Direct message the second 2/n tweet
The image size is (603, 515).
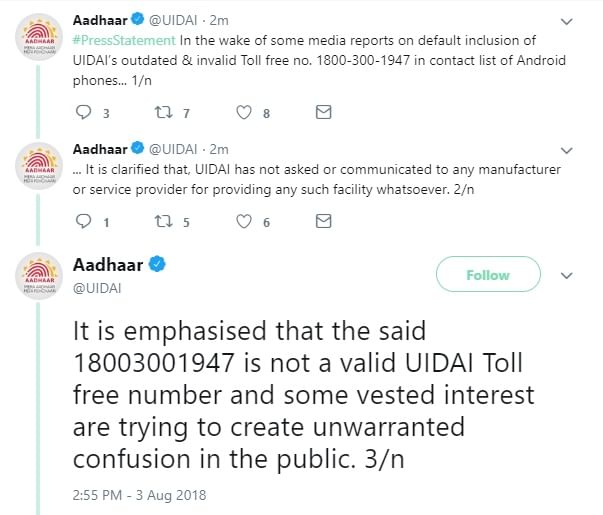pos(323,222)
